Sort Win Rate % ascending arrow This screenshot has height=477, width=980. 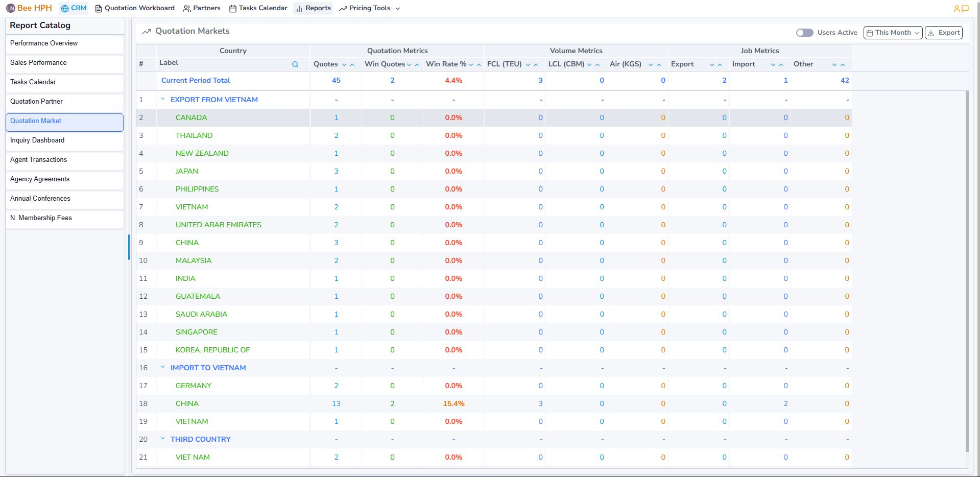(479, 65)
